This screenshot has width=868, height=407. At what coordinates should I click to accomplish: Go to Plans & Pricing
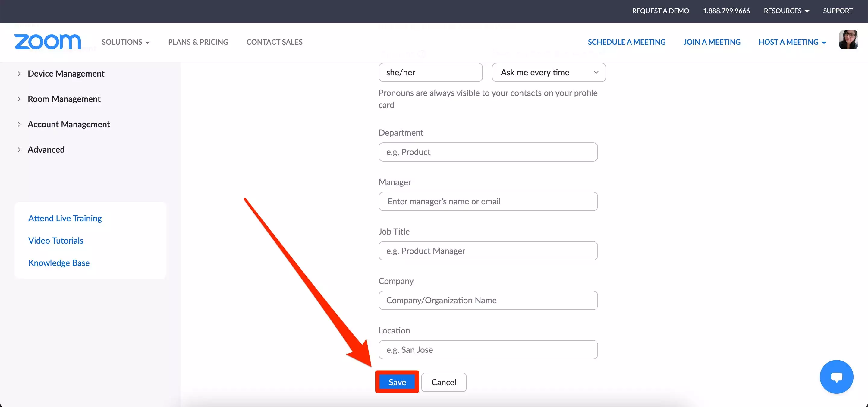click(x=198, y=42)
